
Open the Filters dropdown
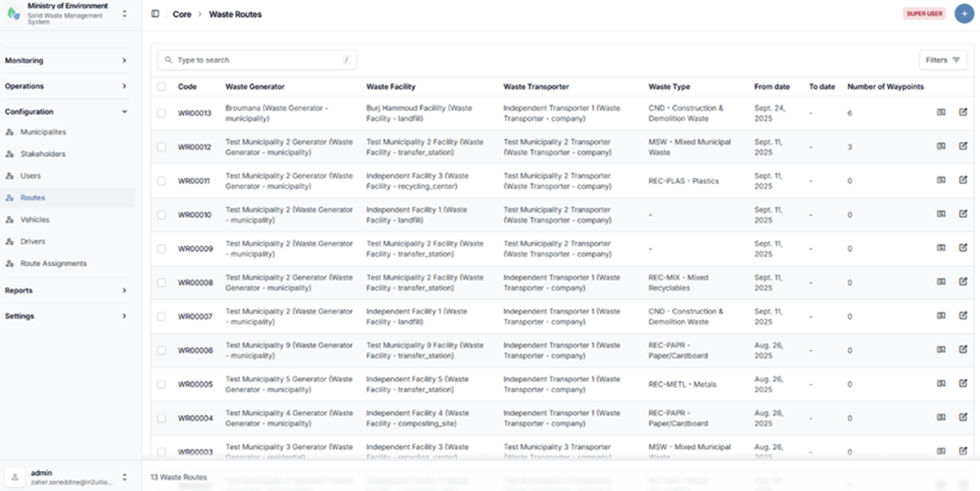point(943,60)
